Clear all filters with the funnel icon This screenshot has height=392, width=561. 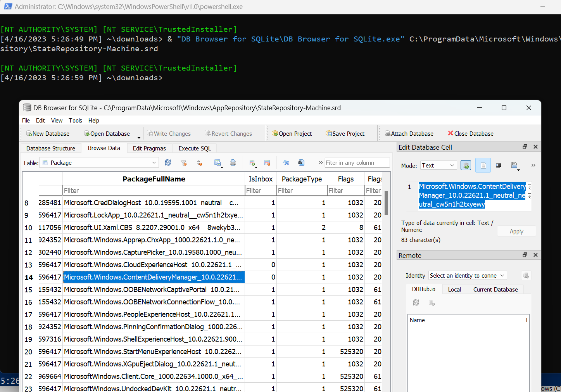pos(184,163)
